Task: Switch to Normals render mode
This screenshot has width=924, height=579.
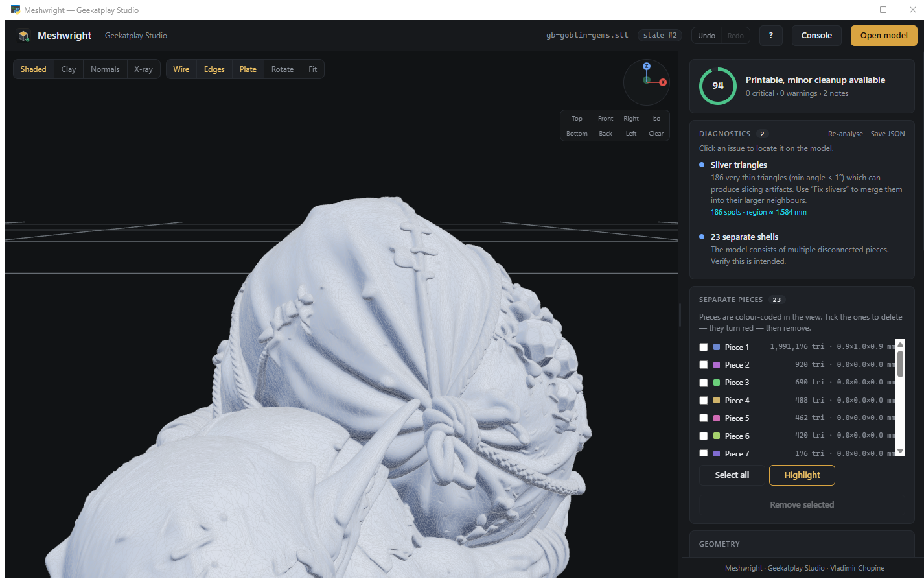Action: [105, 69]
